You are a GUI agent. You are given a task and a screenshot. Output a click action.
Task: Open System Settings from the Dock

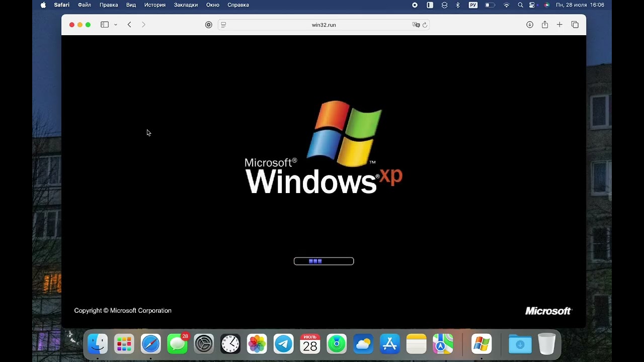pyautogui.click(x=204, y=344)
